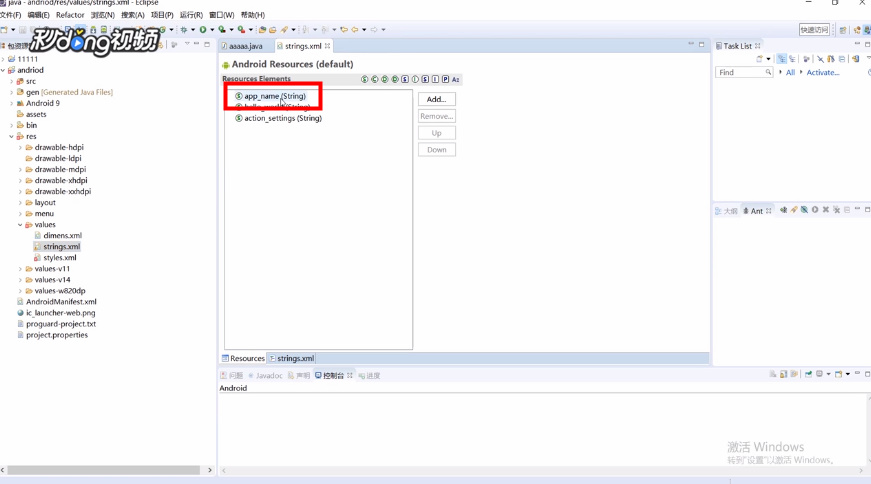
Task: Click the Add... button
Action: click(x=437, y=99)
